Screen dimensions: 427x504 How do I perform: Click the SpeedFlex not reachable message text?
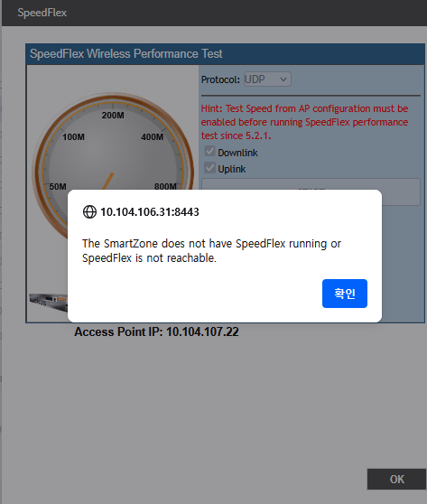coord(211,251)
